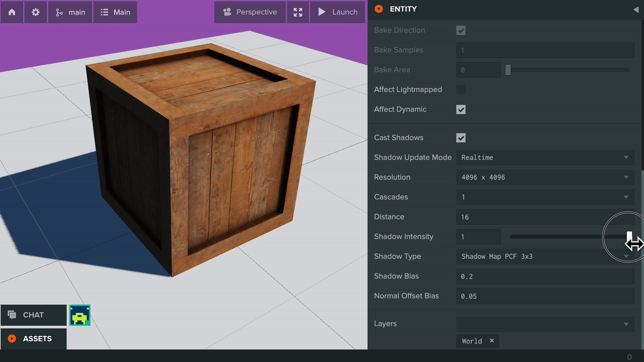The width and height of the screenshot is (644, 362).
Task: Click the home icon in top toolbar
Action: click(x=11, y=12)
